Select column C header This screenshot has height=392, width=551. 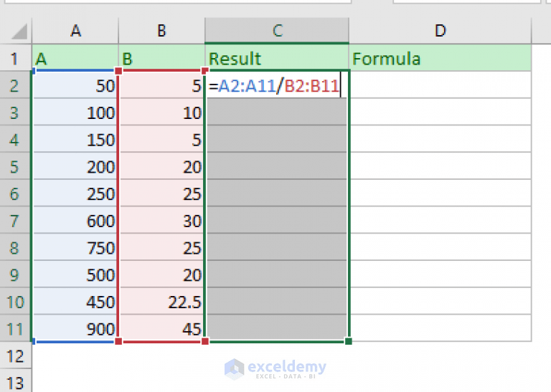(x=277, y=31)
